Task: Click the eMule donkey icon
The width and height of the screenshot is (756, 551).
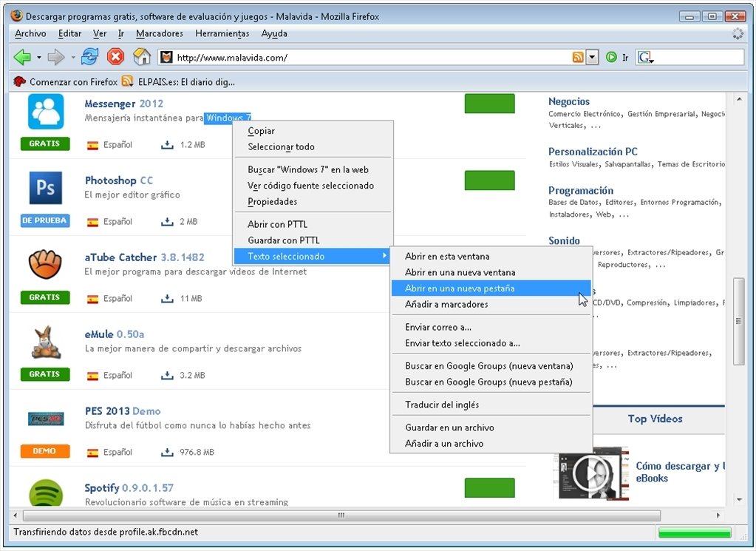Action: pos(46,342)
